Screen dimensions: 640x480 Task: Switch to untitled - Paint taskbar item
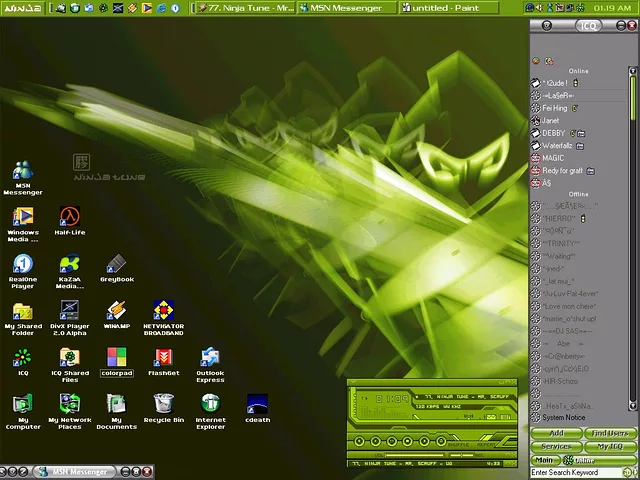[449, 7]
